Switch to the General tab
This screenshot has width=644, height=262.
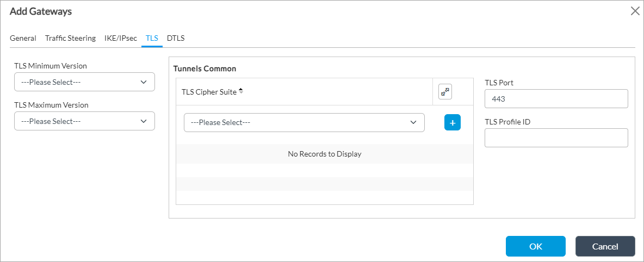pos(23,38)
